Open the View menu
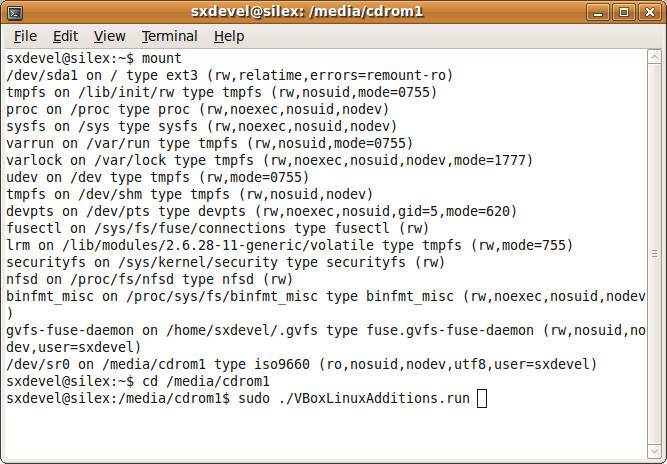667x464 pixels. point(109,37)
